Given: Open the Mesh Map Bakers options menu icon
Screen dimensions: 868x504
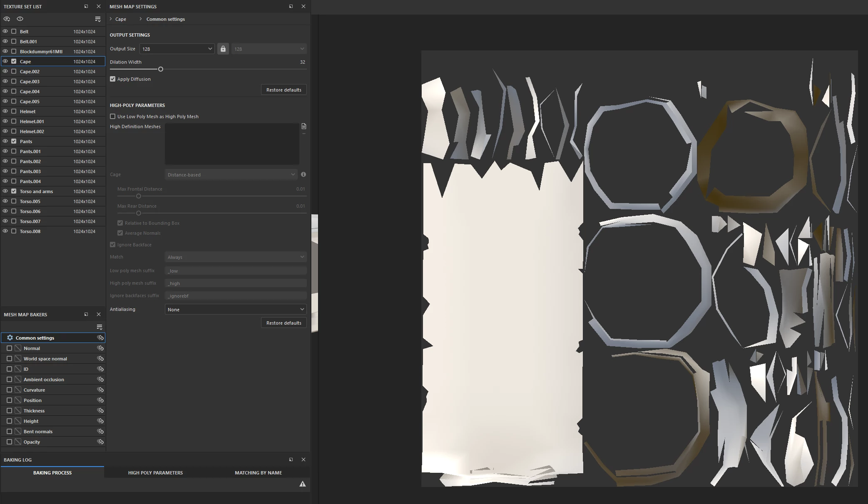Looking at the screenshot, I should tap(99, 327).
